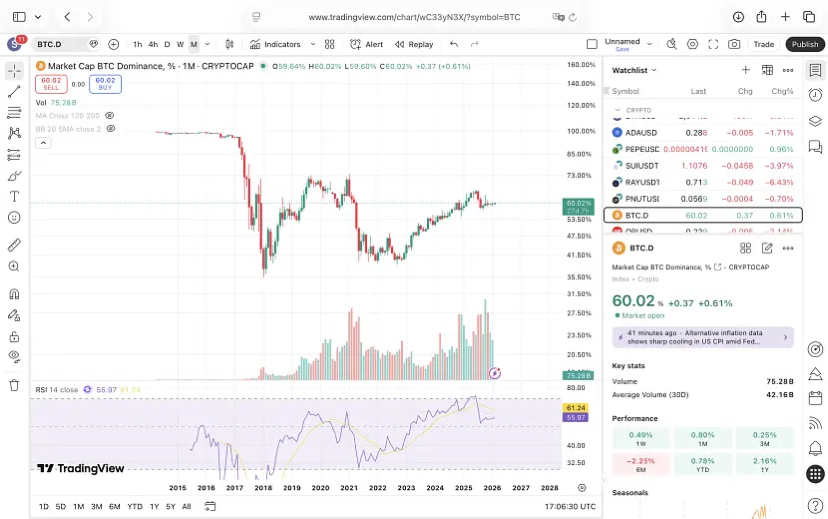Screen dimensions: 828x519
Task: Toggle stay in drawing mode
Action: click(14, 315)
